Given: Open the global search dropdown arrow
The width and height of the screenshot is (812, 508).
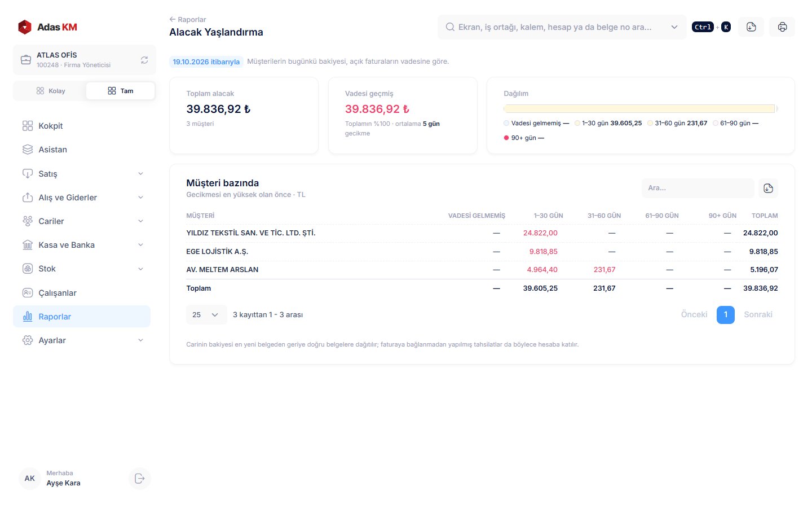Looking at the screenshot, I should pos(674,27).
